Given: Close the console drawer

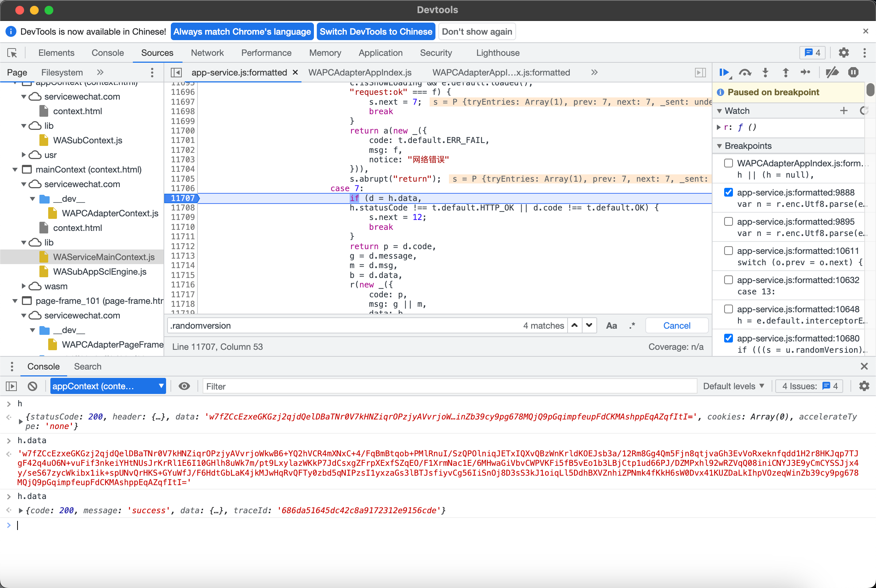Looking at the screenshot, I should click(x=864, y=366).
